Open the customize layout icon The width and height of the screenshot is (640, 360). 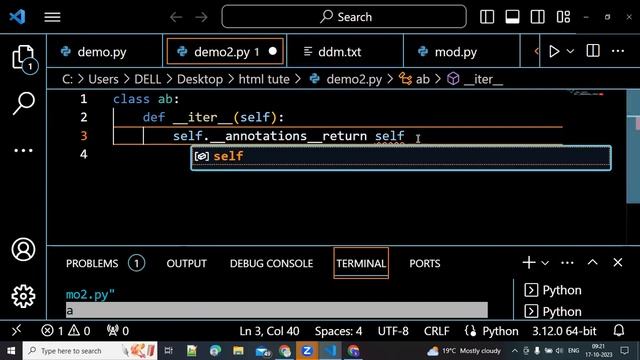coord(563,17)
